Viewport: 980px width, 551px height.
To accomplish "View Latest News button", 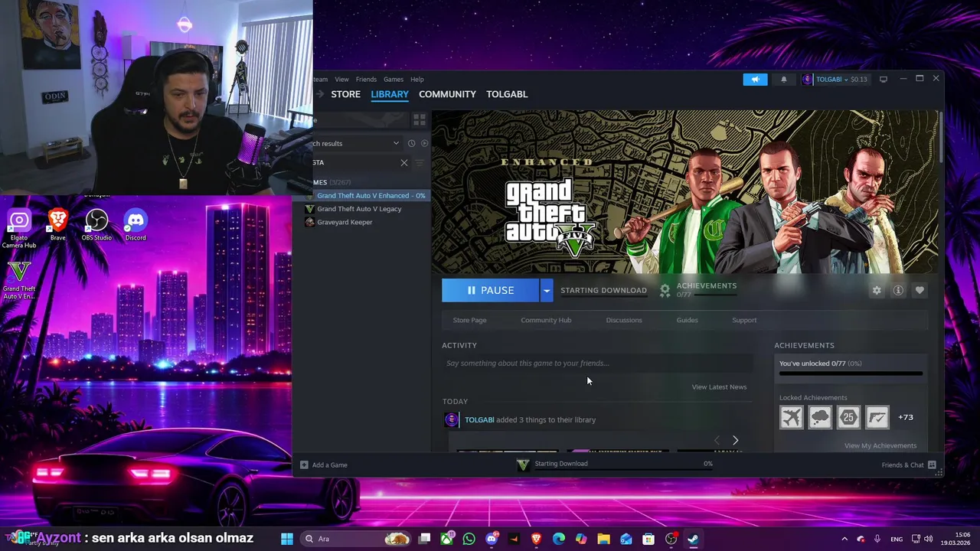I will 719,386.
